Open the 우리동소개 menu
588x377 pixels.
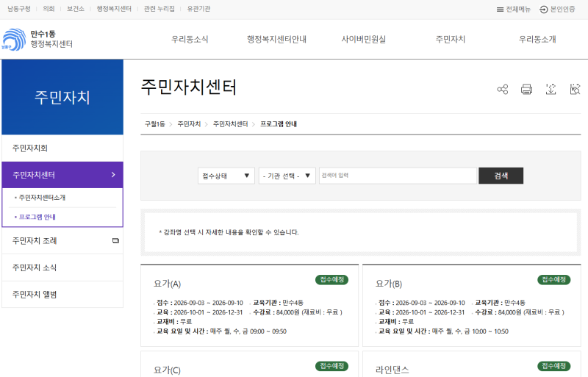[537, 39]
